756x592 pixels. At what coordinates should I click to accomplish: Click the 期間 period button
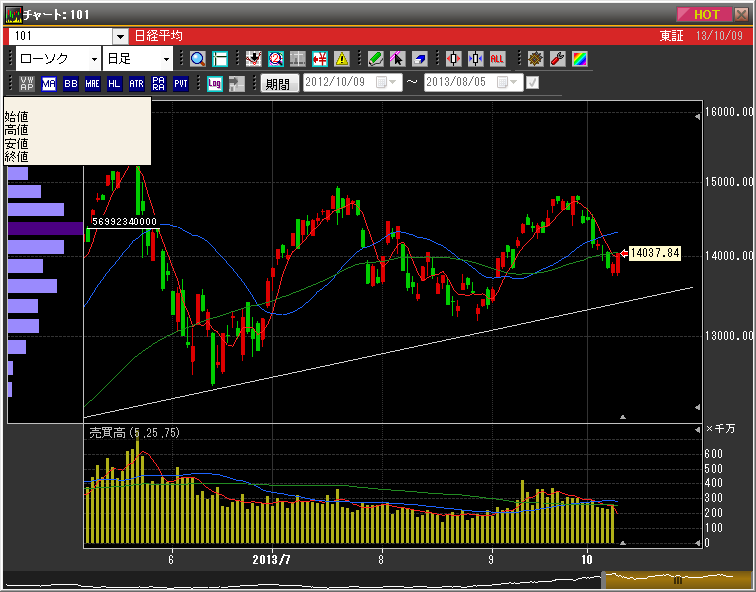pyautogui.click(x=280, y=84)
